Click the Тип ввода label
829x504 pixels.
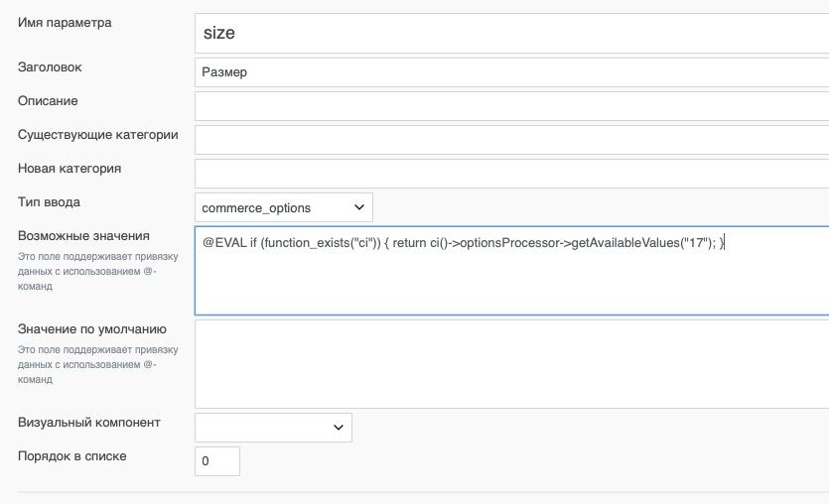coord(49,202)
